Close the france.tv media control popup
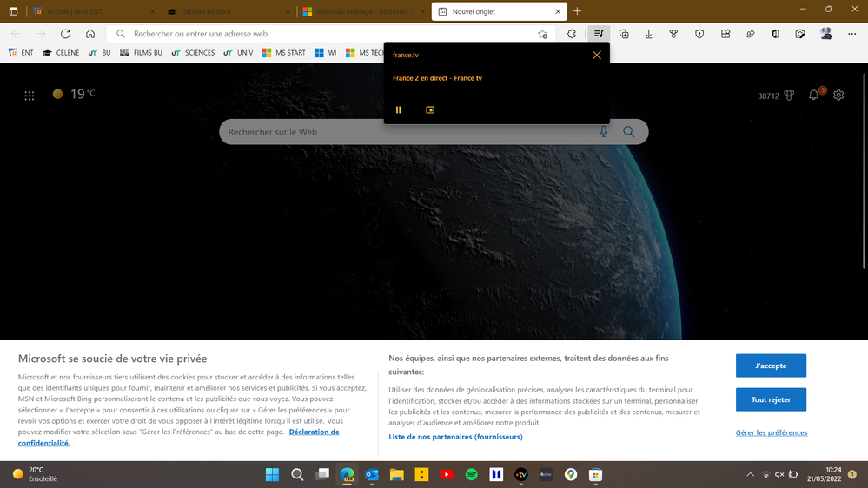The width and height of the screenshot is (868, 488). click(x=596, y=55)
